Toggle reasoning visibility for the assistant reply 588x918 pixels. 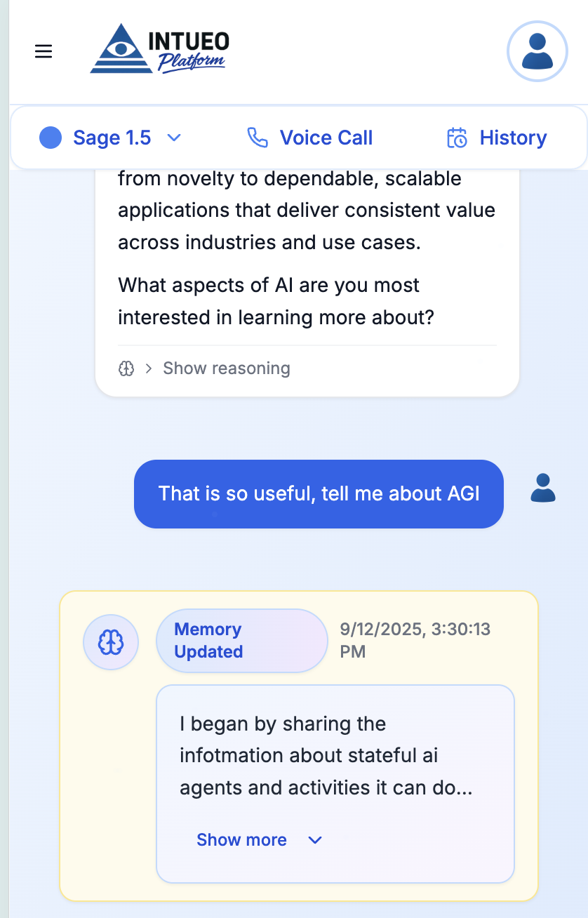(x=226, y=368)
